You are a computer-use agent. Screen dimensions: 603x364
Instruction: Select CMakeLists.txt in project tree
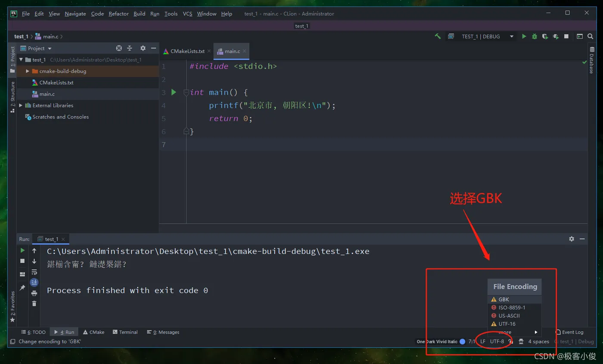tap(56, 83)
